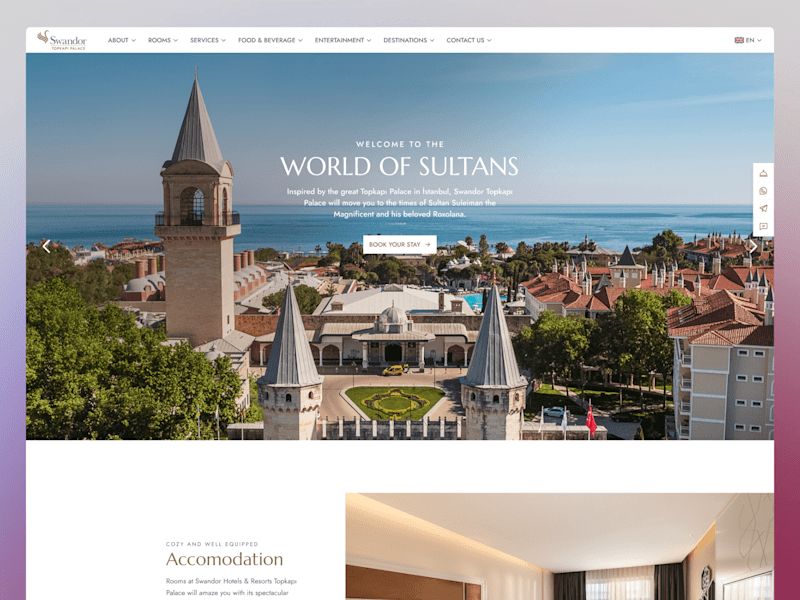Click the UK flag language icon
800x600 pixels.
pos(739,40)
